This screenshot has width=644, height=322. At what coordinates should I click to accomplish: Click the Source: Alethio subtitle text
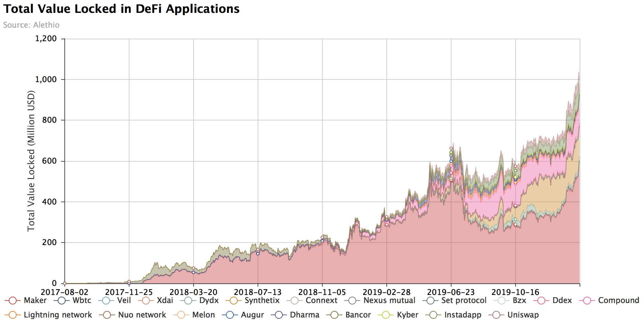pyautogui.click(x=31, y=25)
